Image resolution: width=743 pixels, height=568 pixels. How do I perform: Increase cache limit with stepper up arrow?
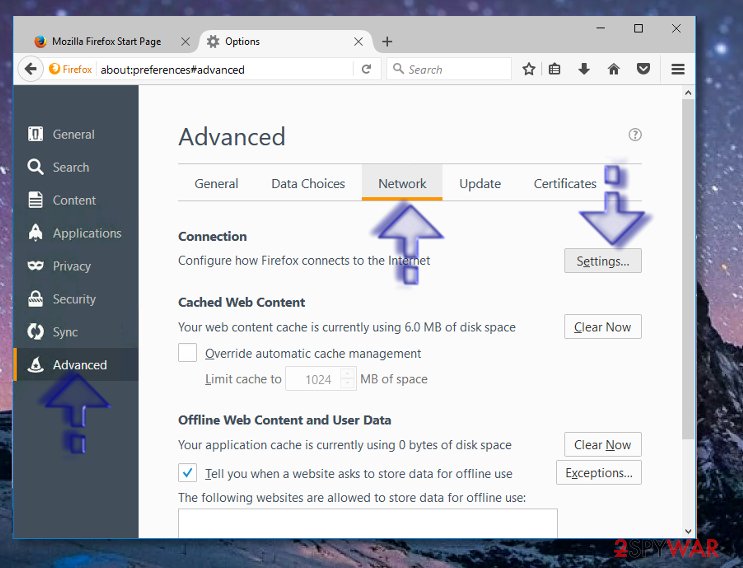348,374
